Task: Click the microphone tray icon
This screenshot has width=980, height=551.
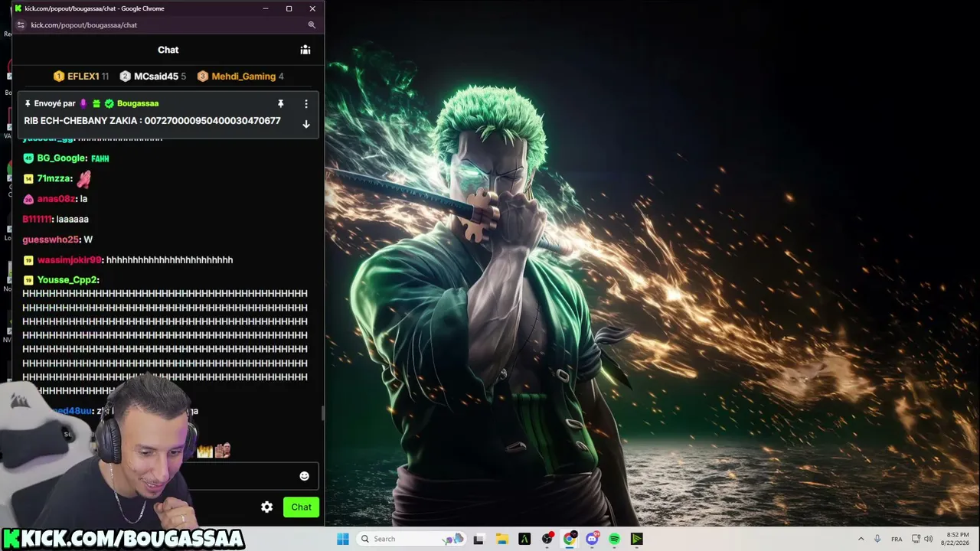Action: (x=877, y=539)
